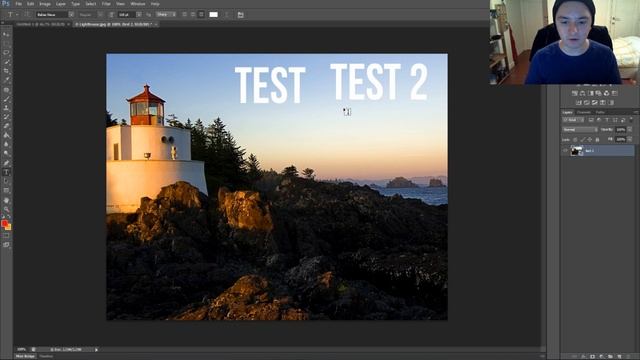Open the layer filter Kind dropdown
640x360 pixels.
point(573,120)
